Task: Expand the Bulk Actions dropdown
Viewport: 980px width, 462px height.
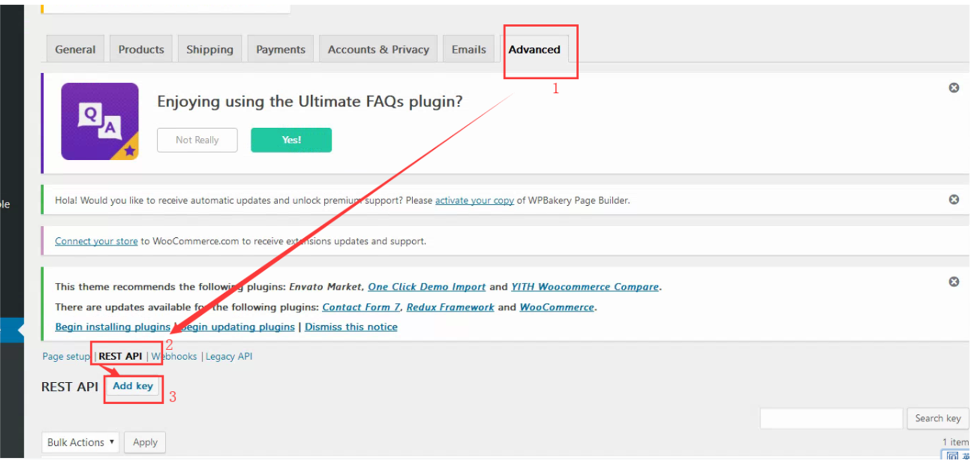Action: pos(80,442)
